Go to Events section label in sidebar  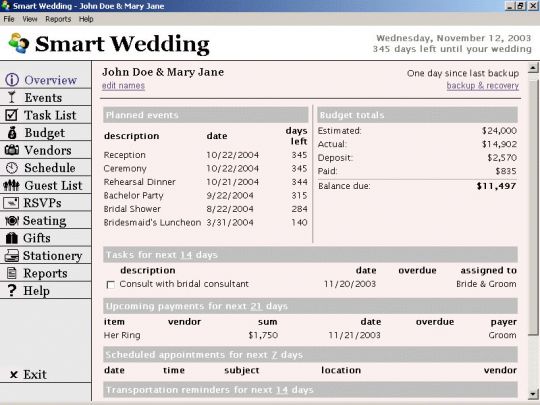43,97
